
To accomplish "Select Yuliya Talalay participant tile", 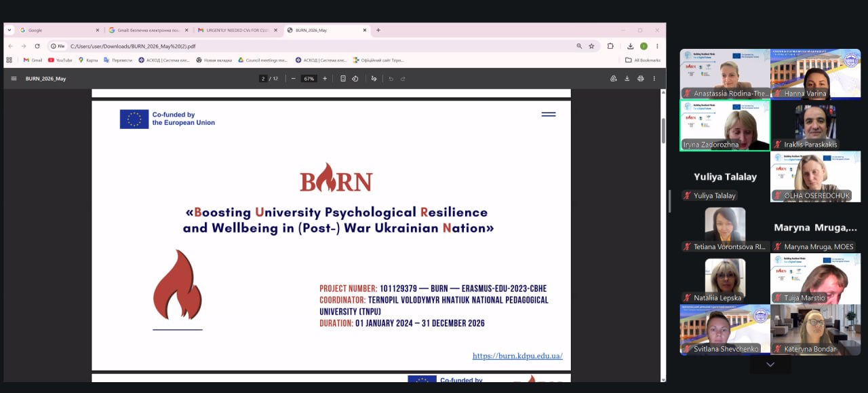I will (725, 176).
